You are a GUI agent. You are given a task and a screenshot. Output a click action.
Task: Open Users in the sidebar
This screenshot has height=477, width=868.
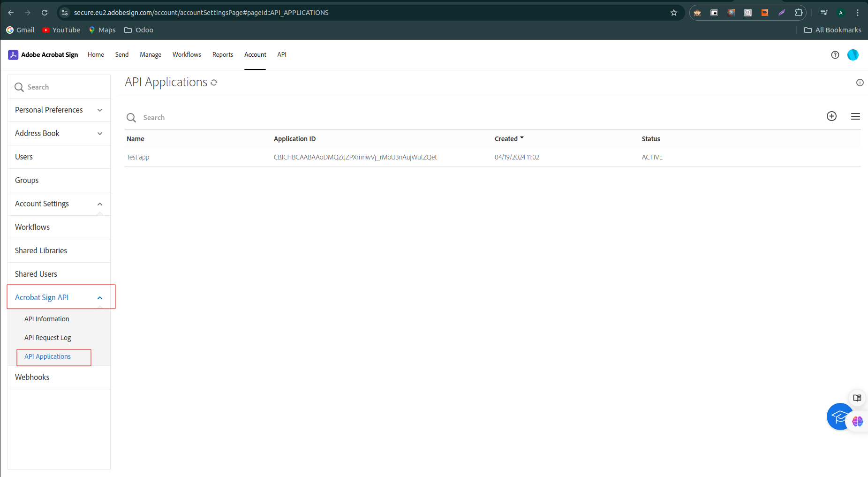coord(59,157)
